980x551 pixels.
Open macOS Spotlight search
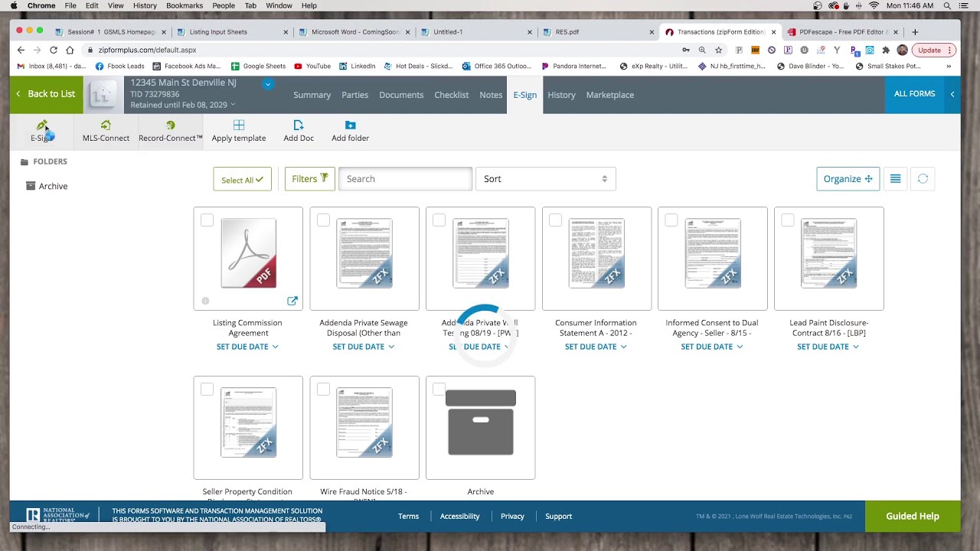(947, 5)
